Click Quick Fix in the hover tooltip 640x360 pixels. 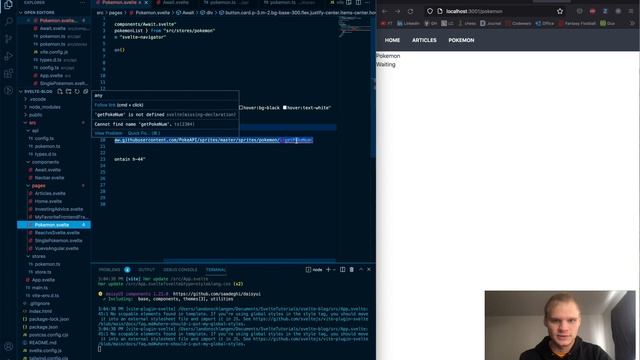(144, 133)
